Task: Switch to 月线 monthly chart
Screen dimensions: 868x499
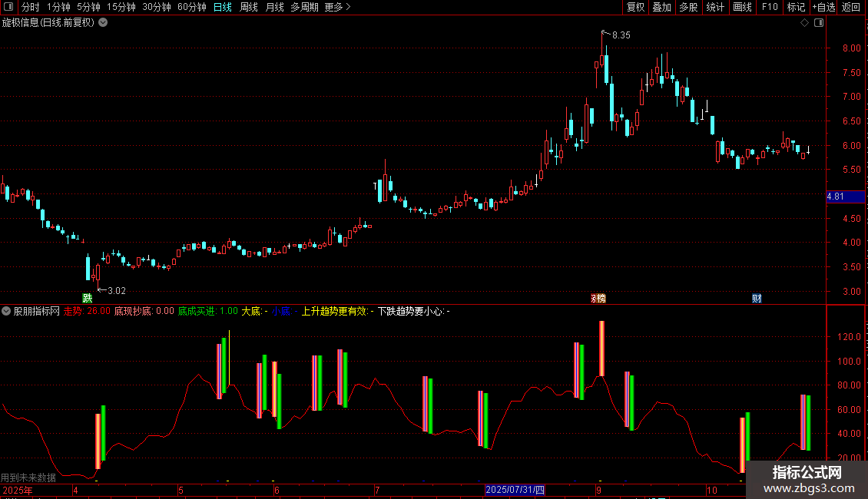Action: [274, 7]
